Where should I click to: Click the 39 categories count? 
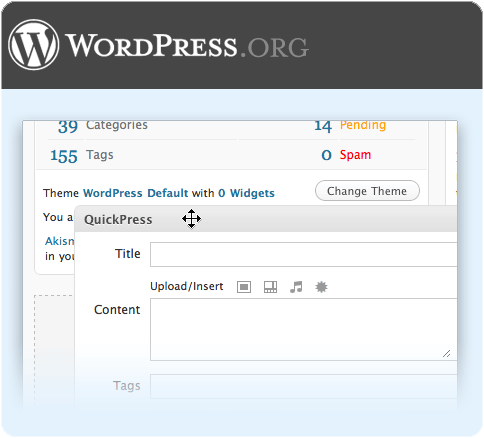click(68, 126)
